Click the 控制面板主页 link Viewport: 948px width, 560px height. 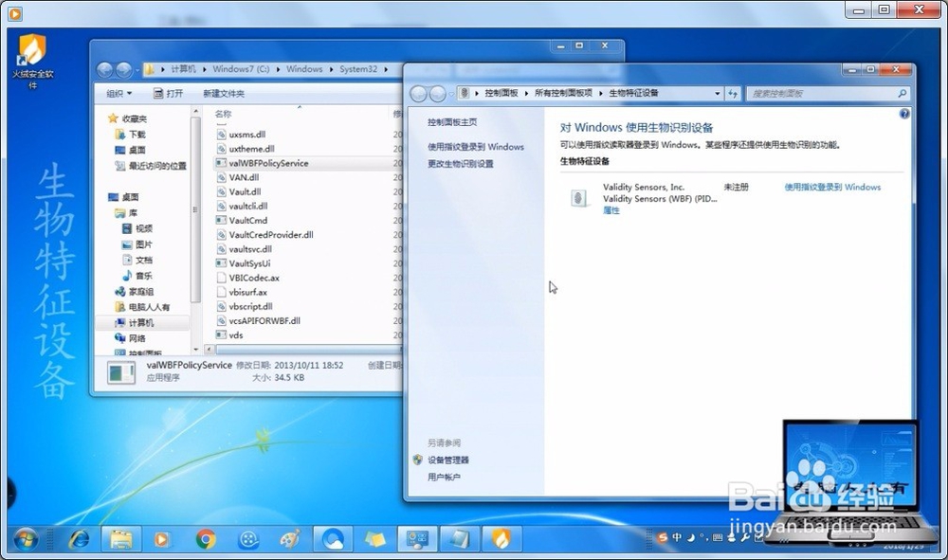pyautogui.click(x=452, y=122)
